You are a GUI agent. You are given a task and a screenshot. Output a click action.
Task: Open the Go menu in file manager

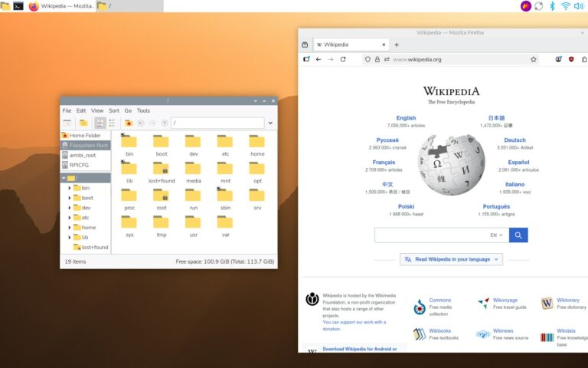coord(128,110)
